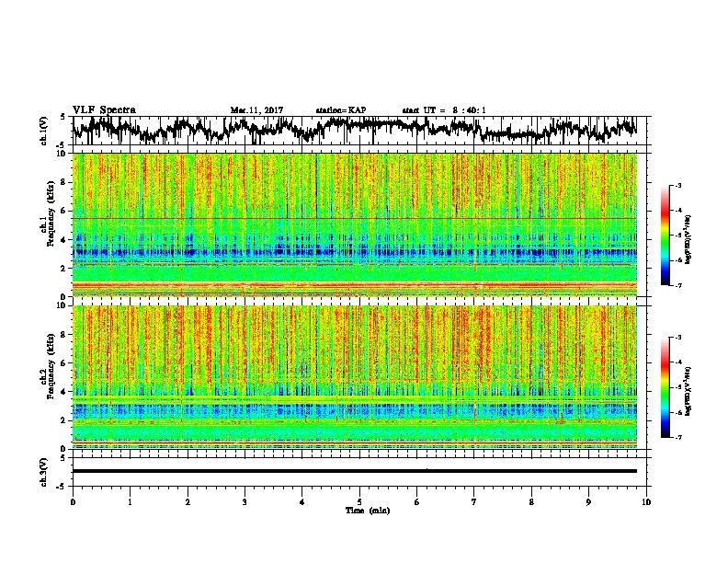The height and width of the screenshot is (563, 728).
Task: Click the "10" kHz tick on ch.1 frequency axis
Action: pyautogui.click(x=62, y=154)
